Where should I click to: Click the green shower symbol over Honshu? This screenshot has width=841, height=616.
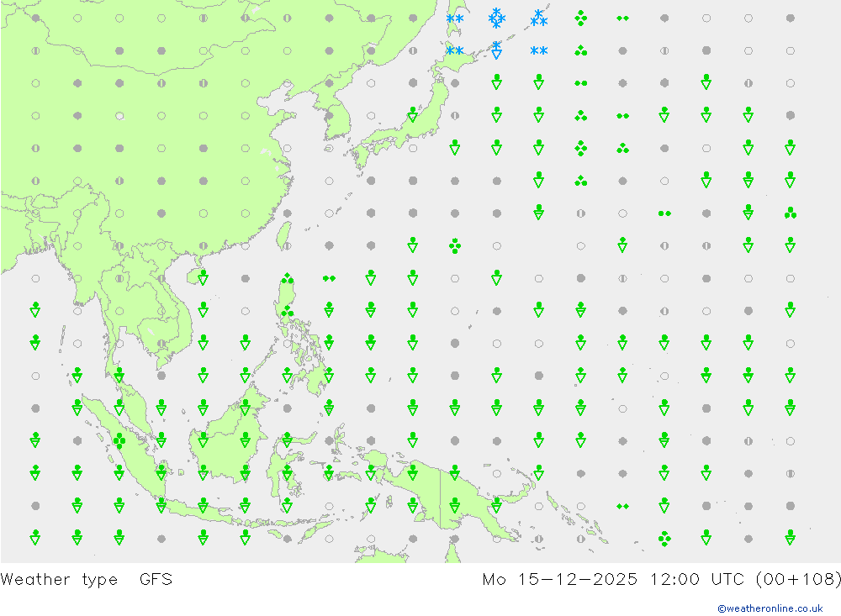pos(412,115)
